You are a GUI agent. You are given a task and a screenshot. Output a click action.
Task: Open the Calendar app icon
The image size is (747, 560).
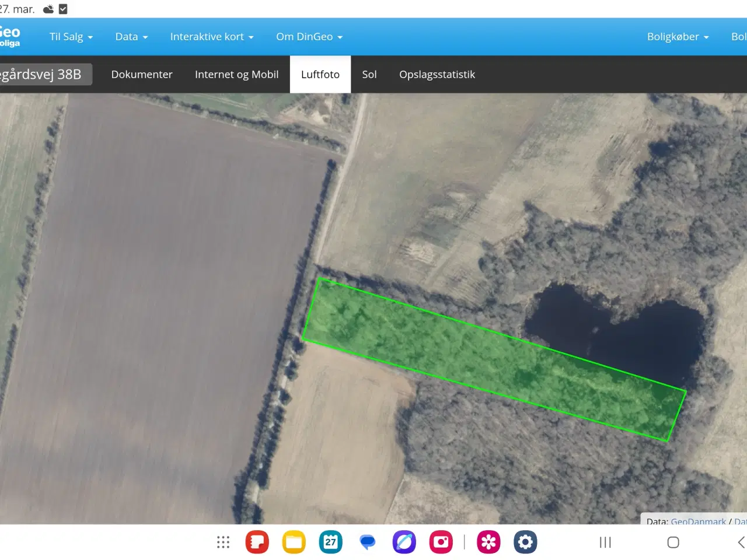coord(331,542)
